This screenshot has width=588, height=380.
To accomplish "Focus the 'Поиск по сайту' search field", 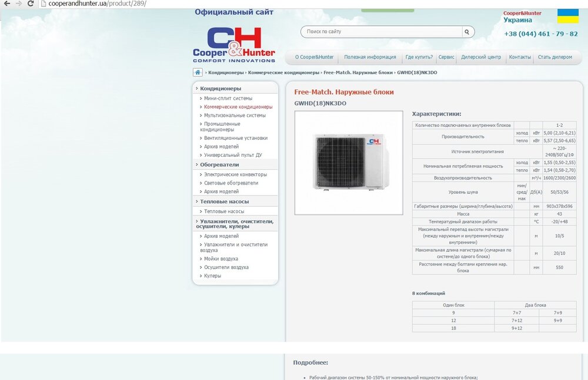I will point(382,32).
